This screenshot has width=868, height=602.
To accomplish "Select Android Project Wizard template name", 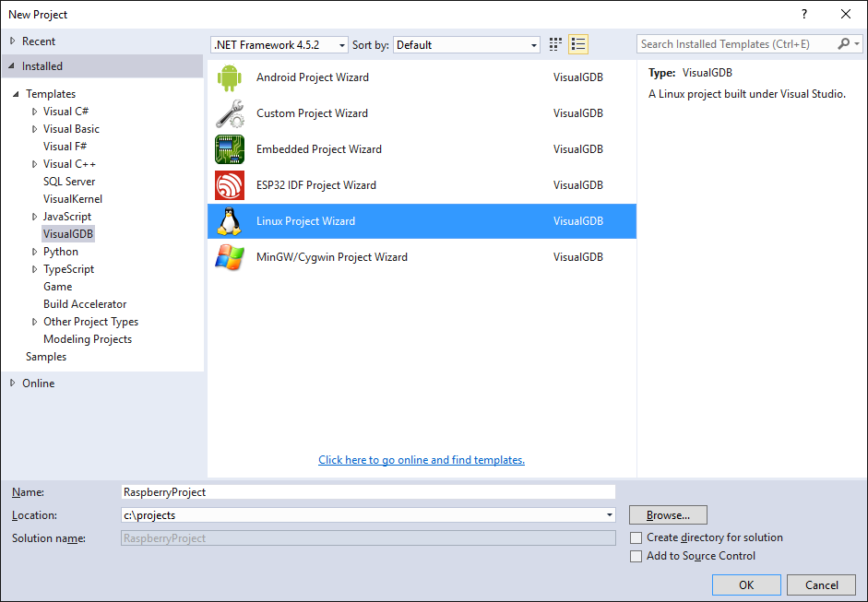I will pyautogui.click(x=312, y=77).
